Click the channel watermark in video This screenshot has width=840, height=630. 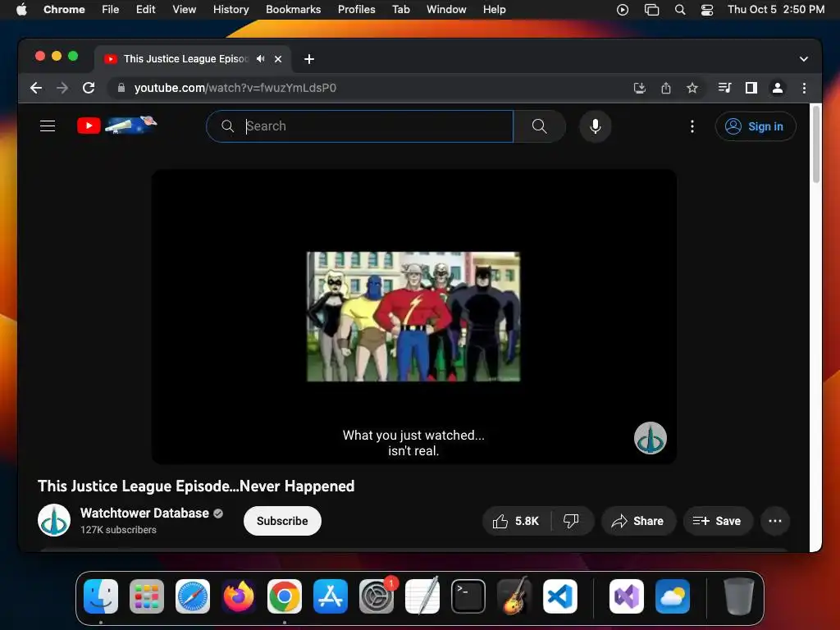coord(650,438)
